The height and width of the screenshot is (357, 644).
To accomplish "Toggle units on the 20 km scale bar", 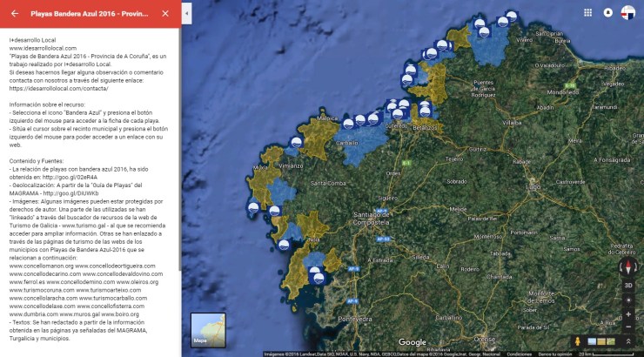I will [x=606, y=354].
